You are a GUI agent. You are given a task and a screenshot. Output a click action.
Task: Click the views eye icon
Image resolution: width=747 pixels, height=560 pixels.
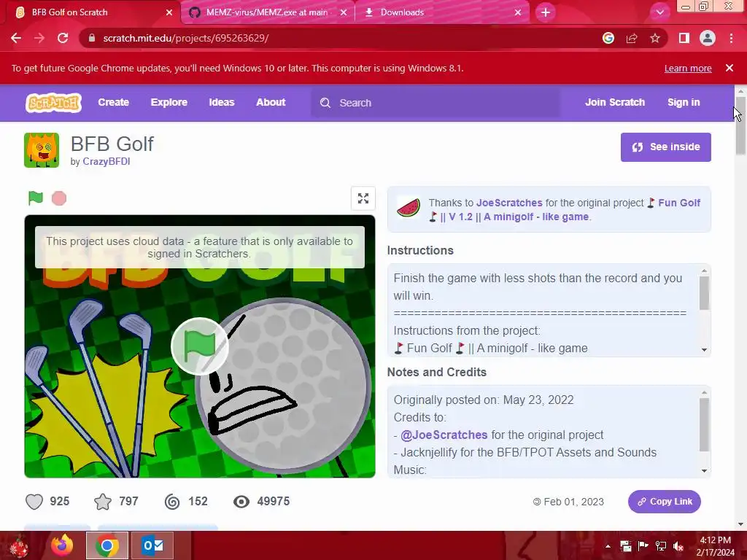241,502
